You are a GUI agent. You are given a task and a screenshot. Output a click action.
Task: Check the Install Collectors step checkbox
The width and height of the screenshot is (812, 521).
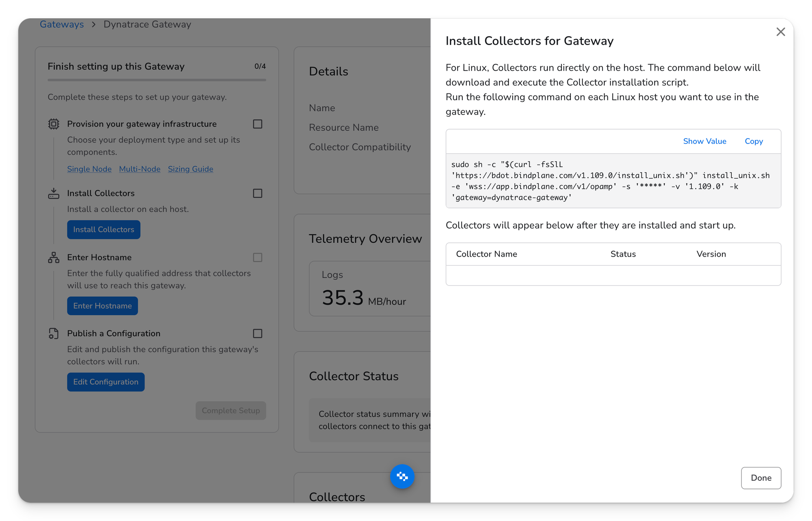(x=257, y=193)
